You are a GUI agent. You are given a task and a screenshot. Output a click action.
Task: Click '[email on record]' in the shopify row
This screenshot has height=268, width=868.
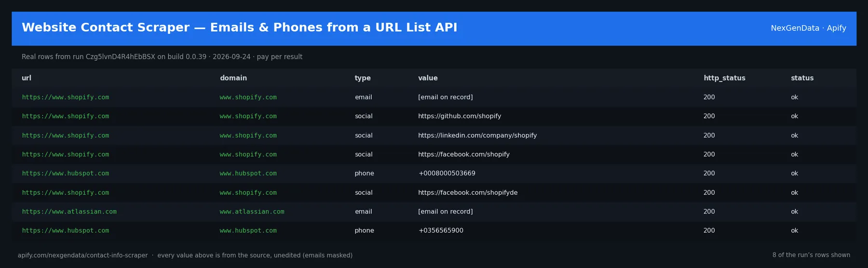[446, 97]
